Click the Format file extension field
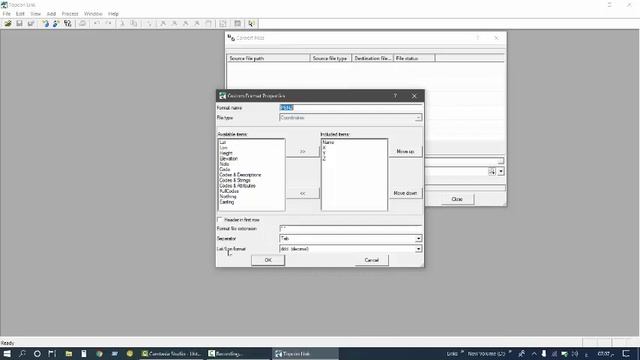This screenshot has height=360, width=640. click(351, 229)
